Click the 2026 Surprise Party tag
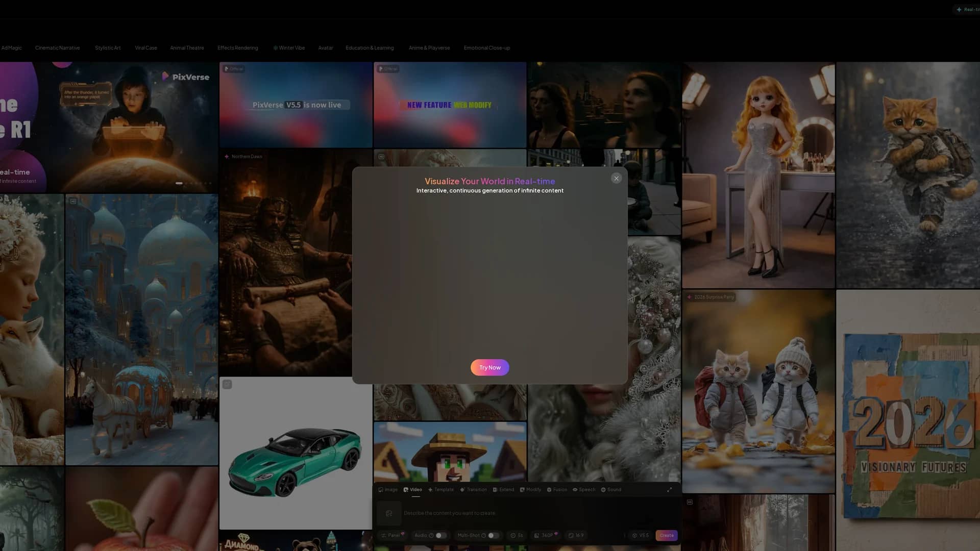980x551 pixels. point(710,296)
